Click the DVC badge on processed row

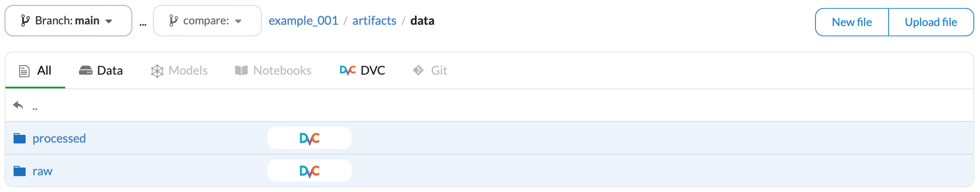point(309,138)
